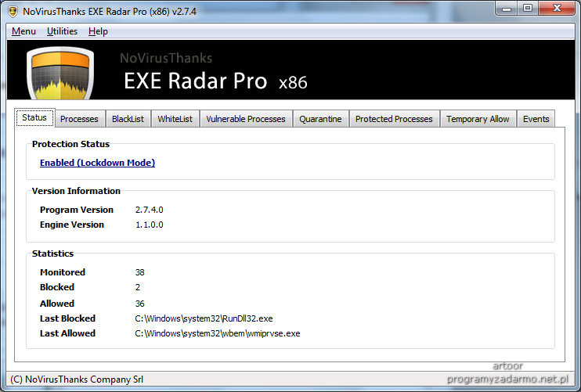This screenshot has width=581, height=392.
Task: Click the Program Version label
Action: click(x=77, y=210)
